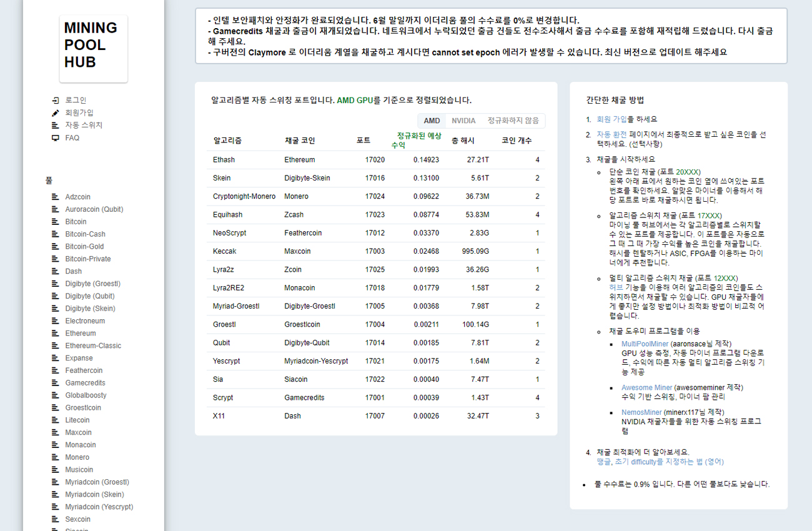Click the 회원 가입 link in step 1

[x=611, y=119]
